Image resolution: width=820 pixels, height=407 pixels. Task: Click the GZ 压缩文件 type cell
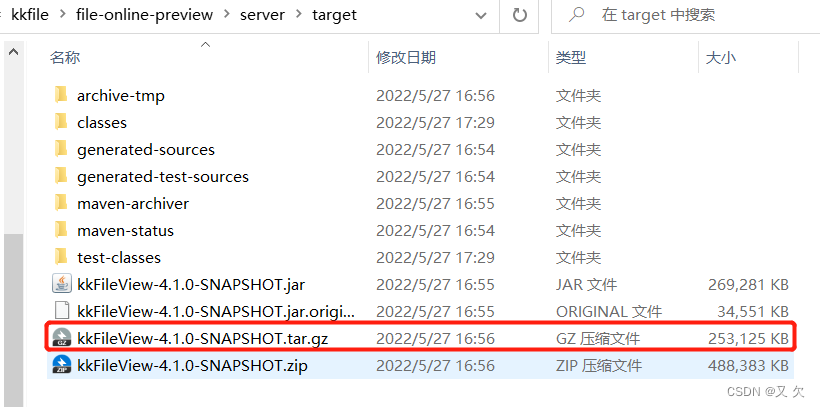pyautogui.click(x=598, y=338)
